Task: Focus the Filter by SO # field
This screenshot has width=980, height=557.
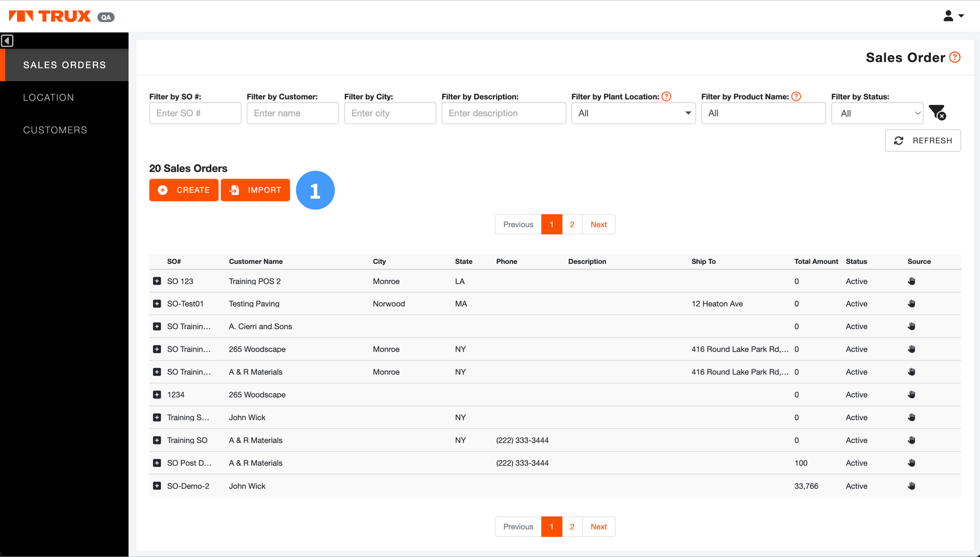Action: pyautogui.click(x=195, y=113)
